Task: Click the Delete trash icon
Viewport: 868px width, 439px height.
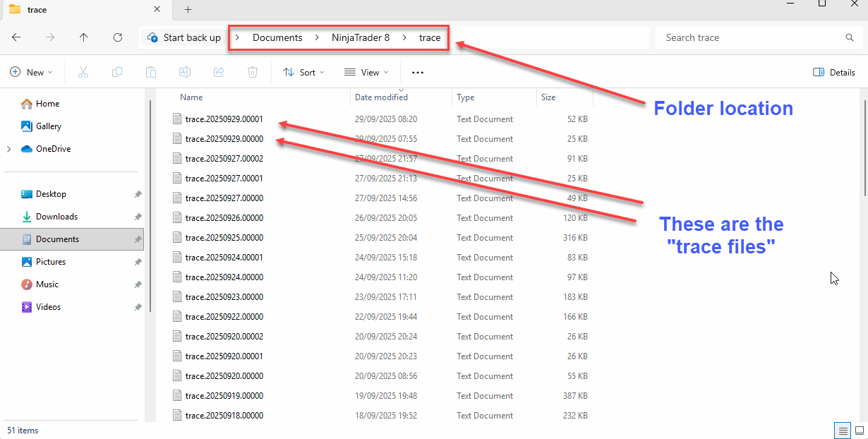Action: [x=253, y=72]
